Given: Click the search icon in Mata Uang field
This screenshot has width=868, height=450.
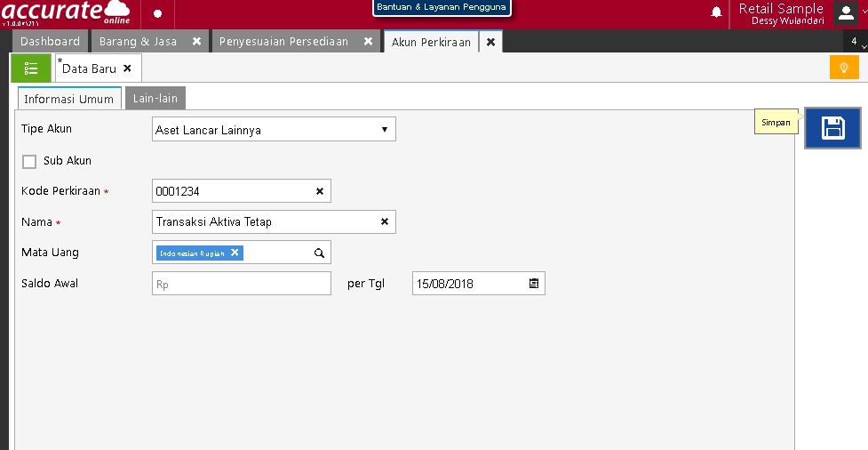Looking at the screenshot, I should [319, 253].
